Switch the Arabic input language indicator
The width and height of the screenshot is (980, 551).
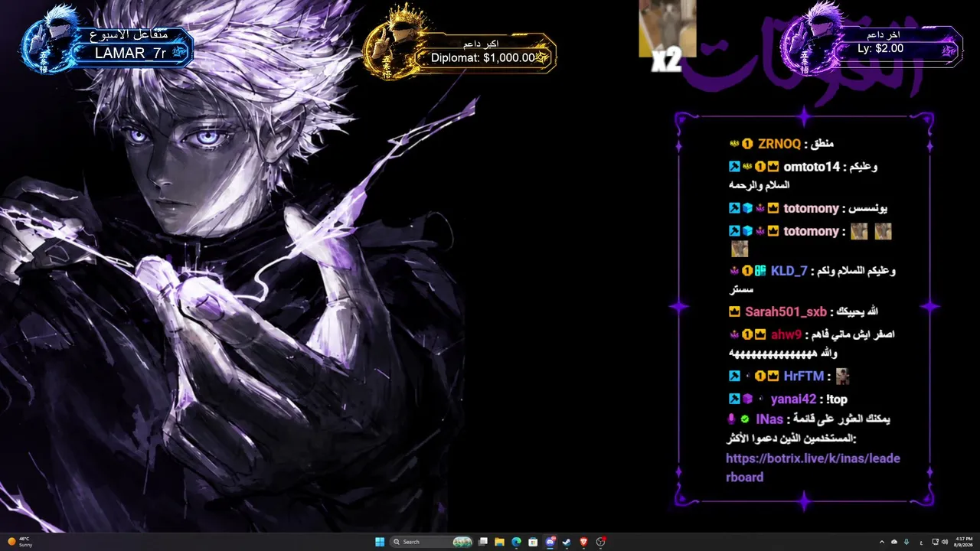[x=920, y=542]
